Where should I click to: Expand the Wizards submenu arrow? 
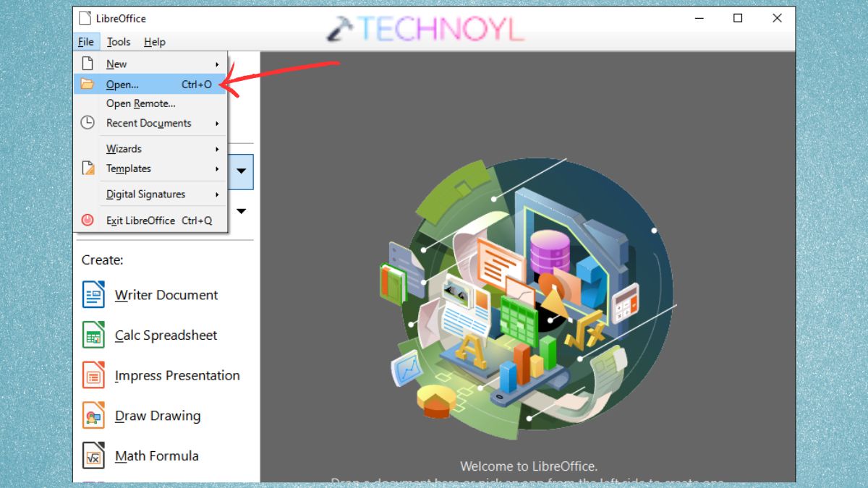click(217, 149)
